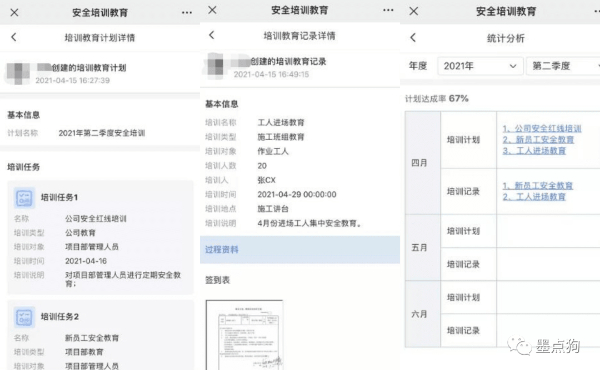Open the 公司安全红线培训 plan link
Image resolution: width=600 pixels, height=370 pixels.
click(x=542, y=129)
